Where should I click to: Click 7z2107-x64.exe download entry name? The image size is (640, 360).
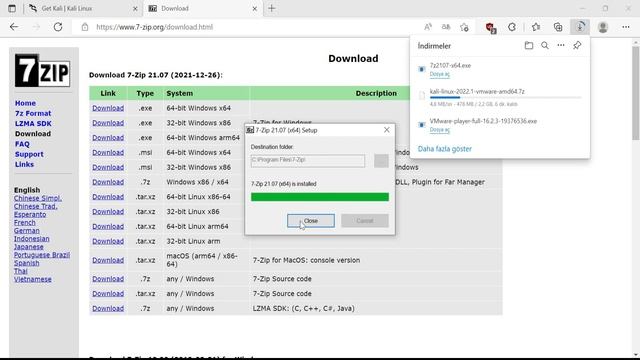[x=450, y=65]
